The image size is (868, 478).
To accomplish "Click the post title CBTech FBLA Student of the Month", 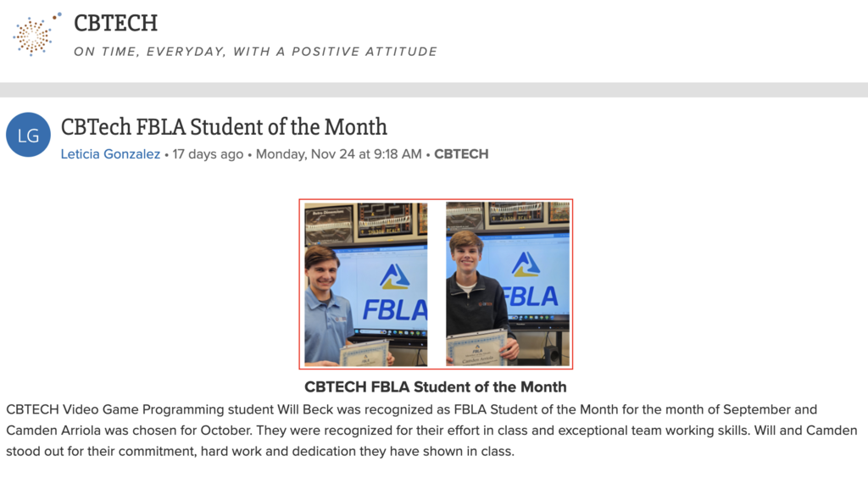I will point(224,127).
